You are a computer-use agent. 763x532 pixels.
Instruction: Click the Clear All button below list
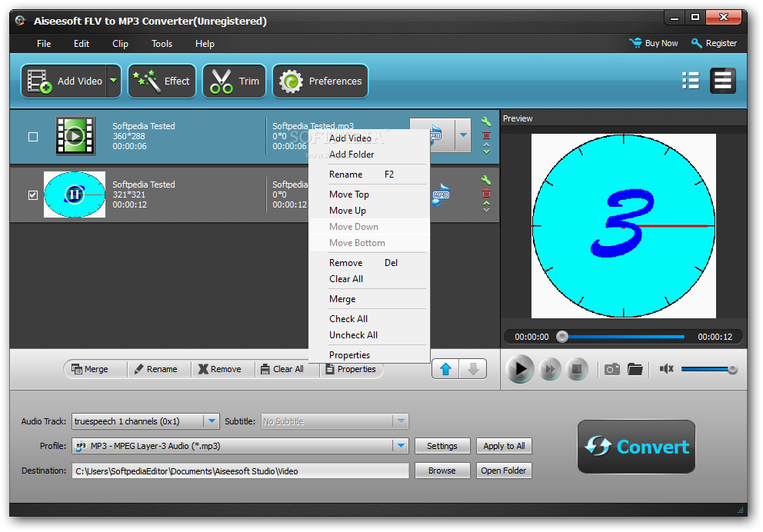coord(282,369)
